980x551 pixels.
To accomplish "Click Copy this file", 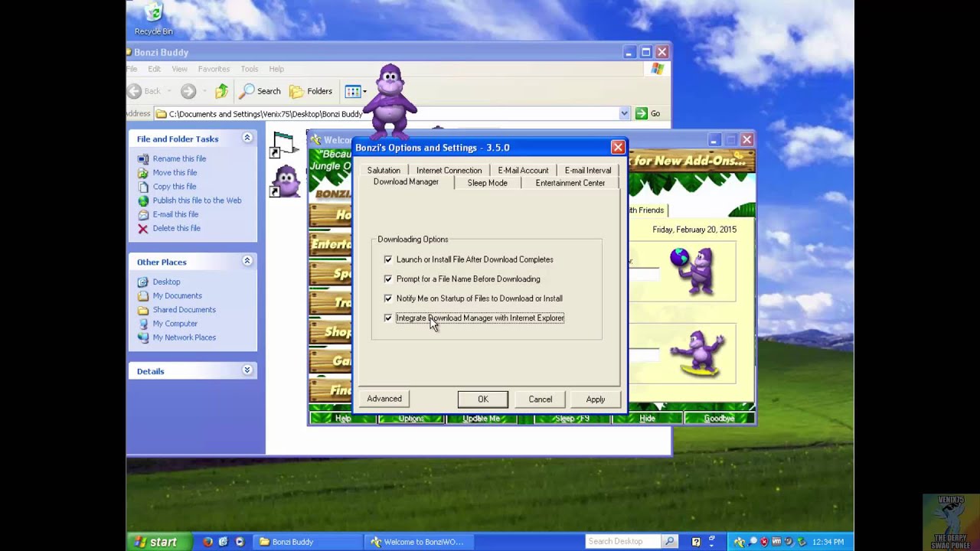I will (174, 186).
